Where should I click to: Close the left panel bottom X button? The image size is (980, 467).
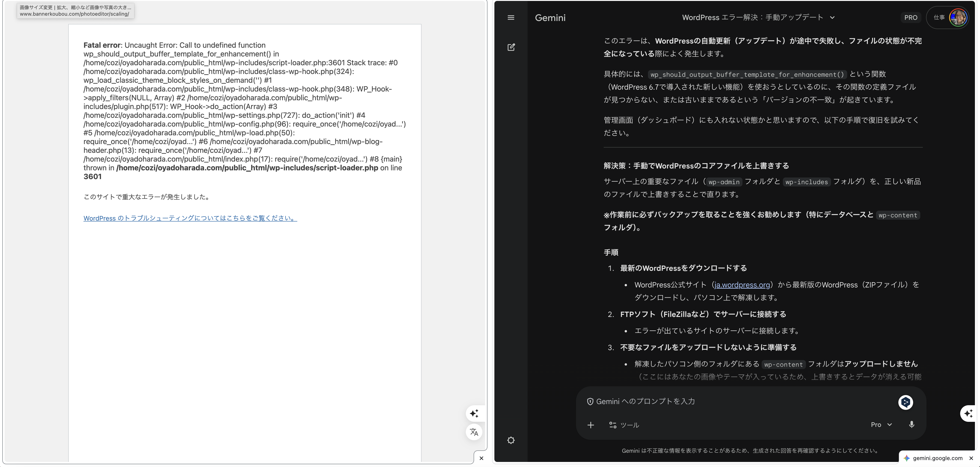(x=481, y=458)
